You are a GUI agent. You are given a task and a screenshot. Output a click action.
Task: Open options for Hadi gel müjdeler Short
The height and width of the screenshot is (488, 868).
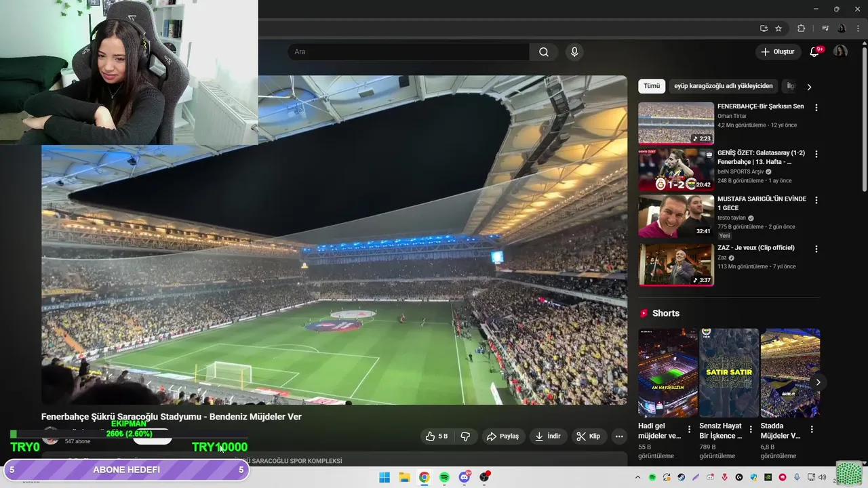point(690,429)
